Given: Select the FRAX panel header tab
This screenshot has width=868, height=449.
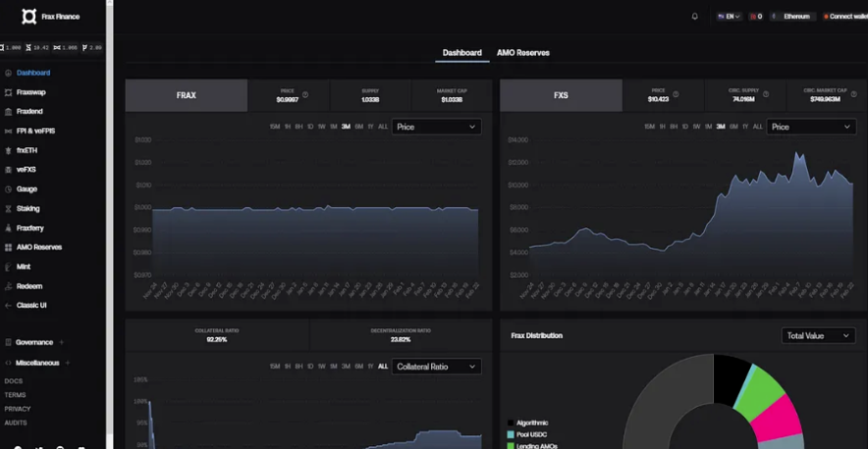Looking at the screenshot, I should point(187,95).
